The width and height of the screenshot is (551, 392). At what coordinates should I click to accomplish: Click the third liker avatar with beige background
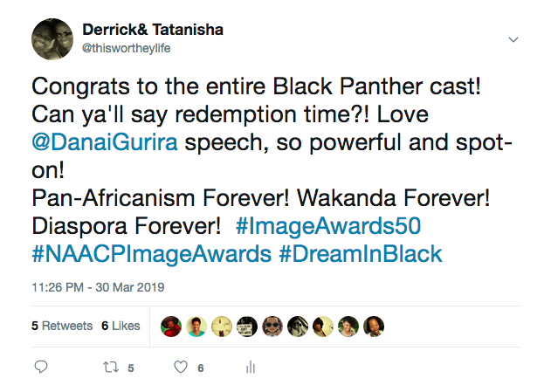click(222, 327)
